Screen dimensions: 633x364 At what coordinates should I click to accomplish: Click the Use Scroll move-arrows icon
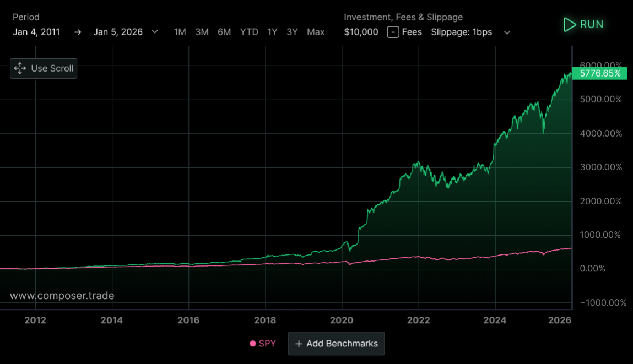(x=20, y=68)
